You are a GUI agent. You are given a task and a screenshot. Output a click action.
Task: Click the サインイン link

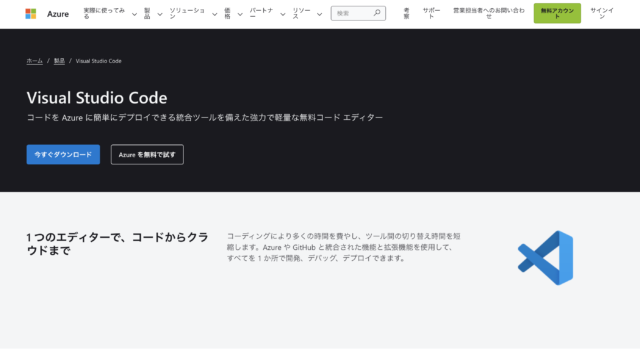pos(602,13)
